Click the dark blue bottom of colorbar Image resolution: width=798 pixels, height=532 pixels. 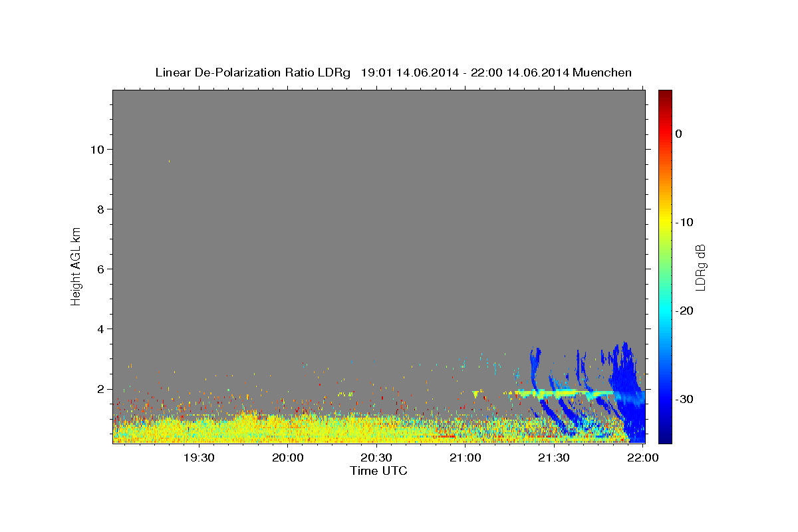coord(665,436)
